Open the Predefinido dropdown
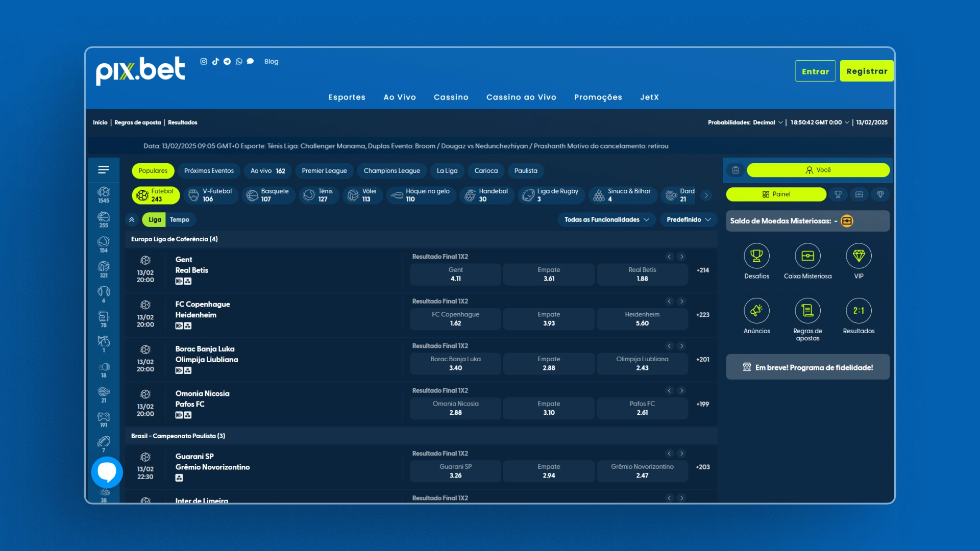The height and width of the screenshot is (551, 980). click(689, 220)
